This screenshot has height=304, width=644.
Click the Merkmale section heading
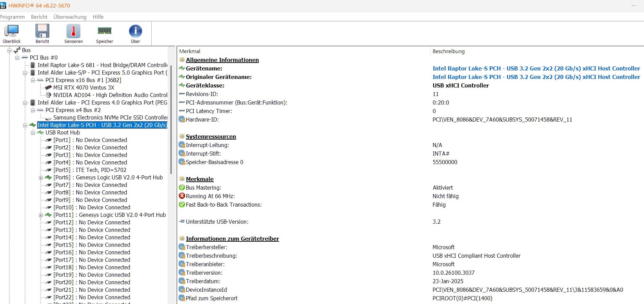pos(200,179)
